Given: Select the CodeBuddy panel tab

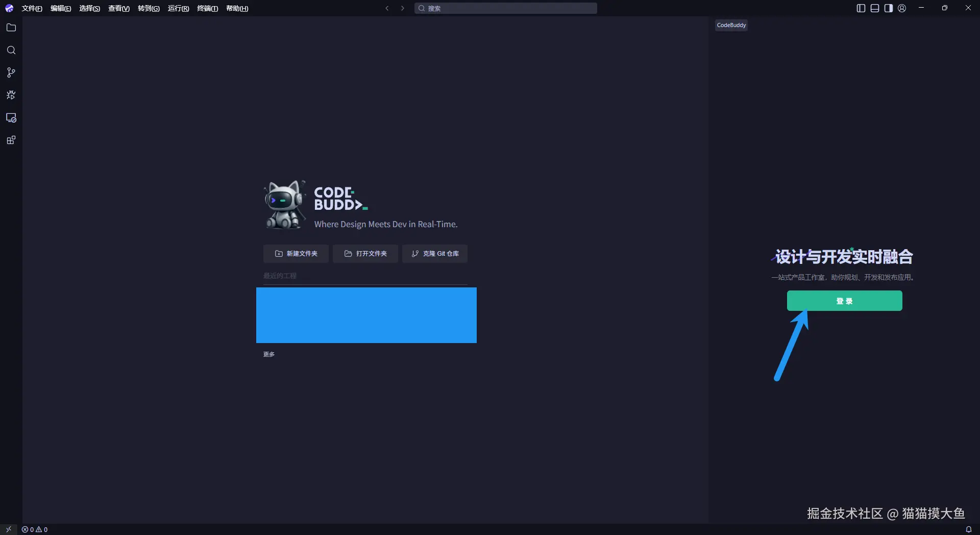Looking at the screenshot, I should click(731, 25).
